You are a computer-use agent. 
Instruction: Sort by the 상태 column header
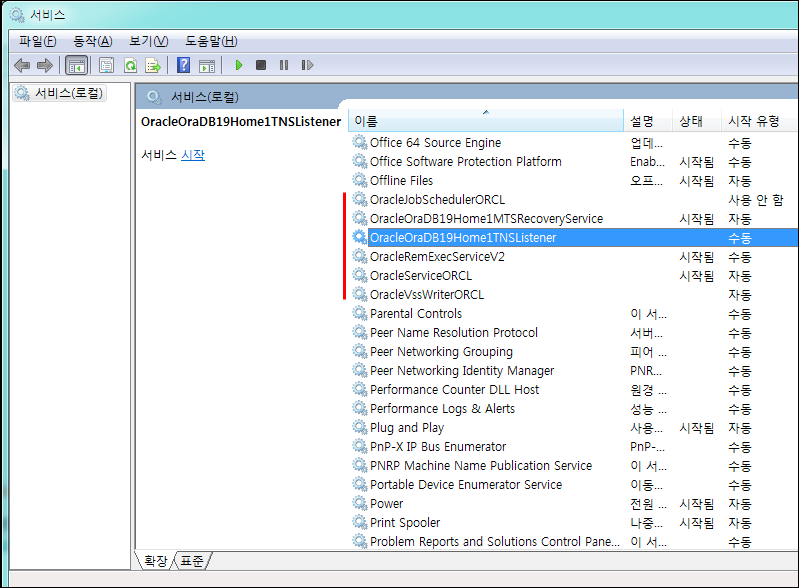[x=697, y=121]
